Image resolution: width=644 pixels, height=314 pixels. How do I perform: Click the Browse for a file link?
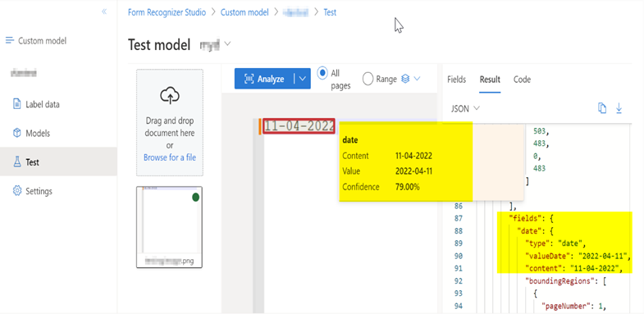point(170,157)
